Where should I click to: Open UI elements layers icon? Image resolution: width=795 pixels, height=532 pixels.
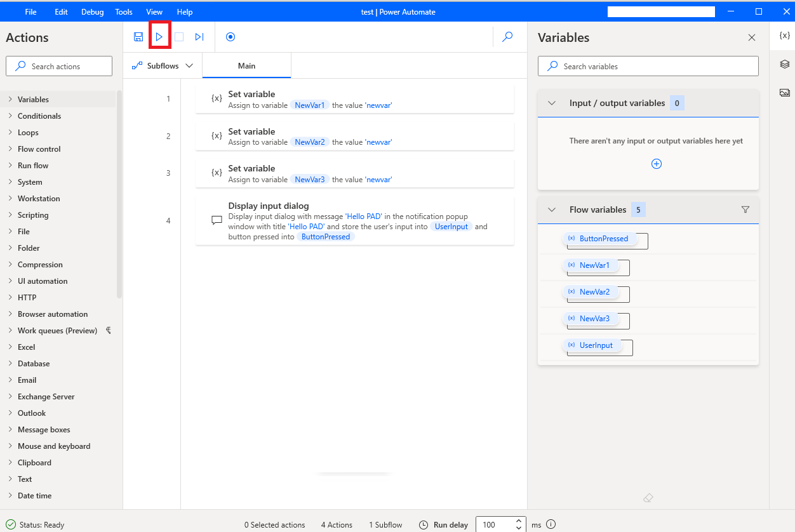pyautogui.click(x=785, y=64)
